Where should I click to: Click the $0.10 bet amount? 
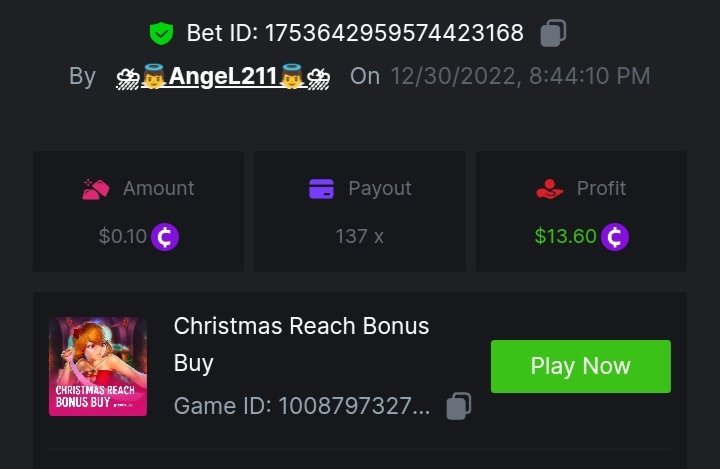tap(122, 237)
